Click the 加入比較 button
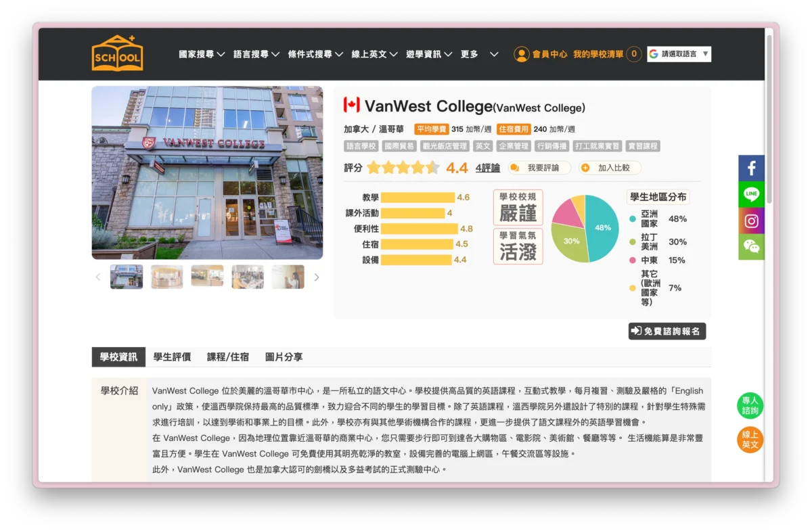 609,168
